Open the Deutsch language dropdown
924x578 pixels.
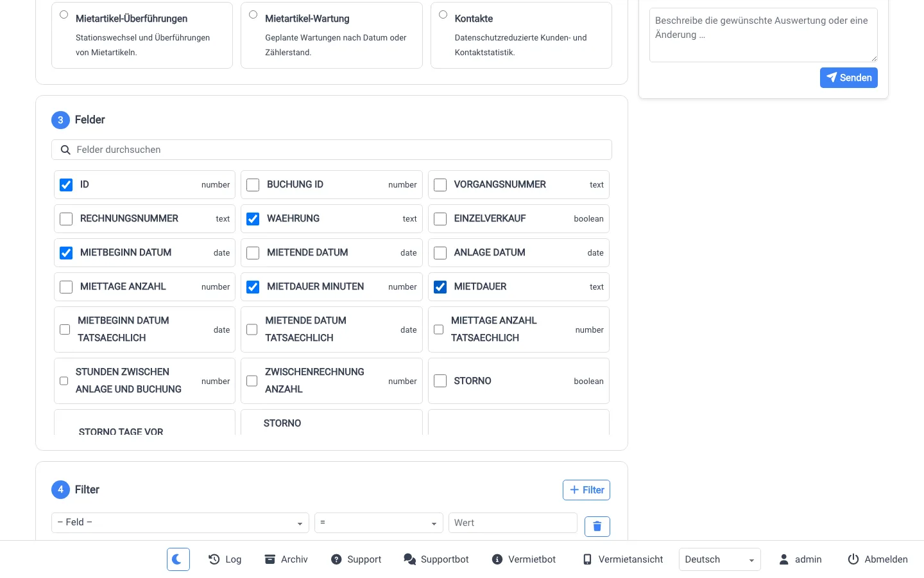coord(720,559)
